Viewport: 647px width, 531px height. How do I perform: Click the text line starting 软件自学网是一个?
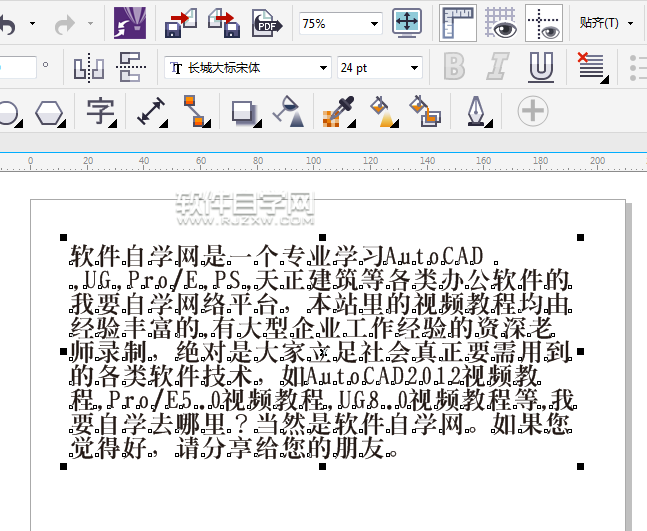tap(284, 256)
